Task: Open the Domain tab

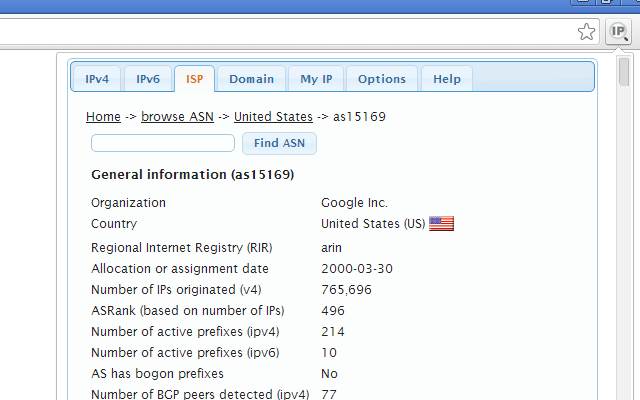Action: [x=251, y=79]
